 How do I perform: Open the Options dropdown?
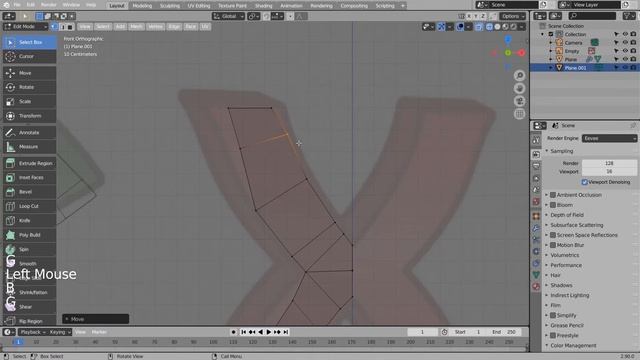tap(513, 16)
